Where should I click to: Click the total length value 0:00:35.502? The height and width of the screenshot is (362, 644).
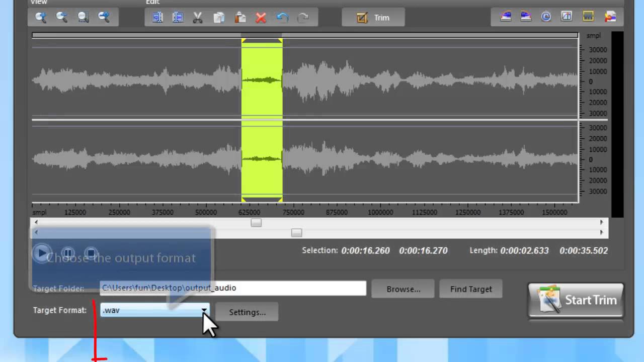click(x=584, y=250)
